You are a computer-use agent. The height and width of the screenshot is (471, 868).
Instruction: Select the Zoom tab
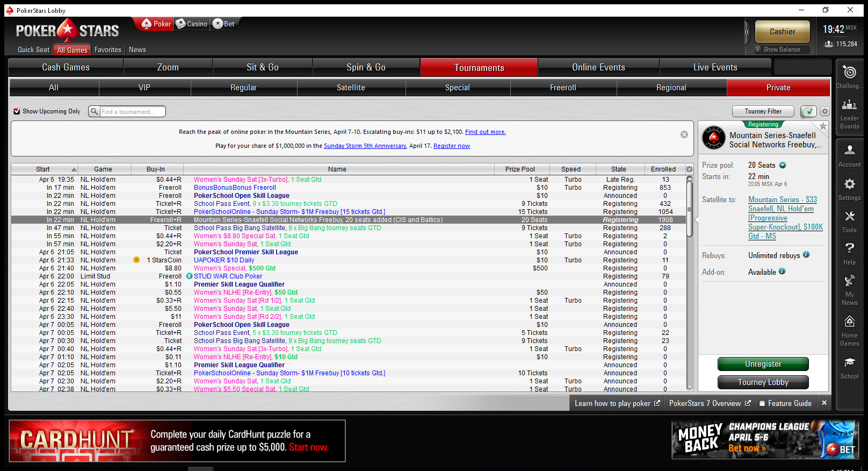pos(168,67)
